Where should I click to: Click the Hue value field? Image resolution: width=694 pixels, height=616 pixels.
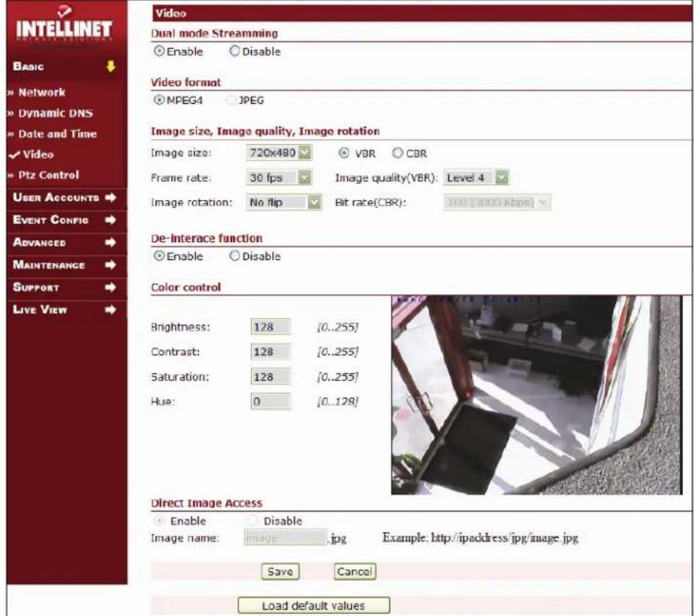(270, 401)
